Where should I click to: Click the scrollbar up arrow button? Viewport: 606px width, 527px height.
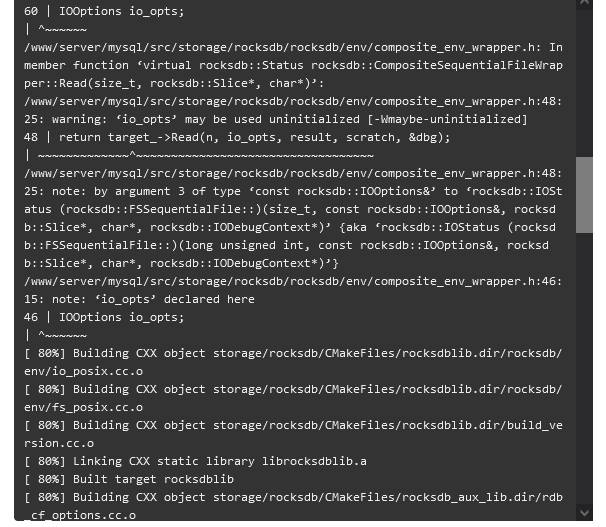coord(584,3)
